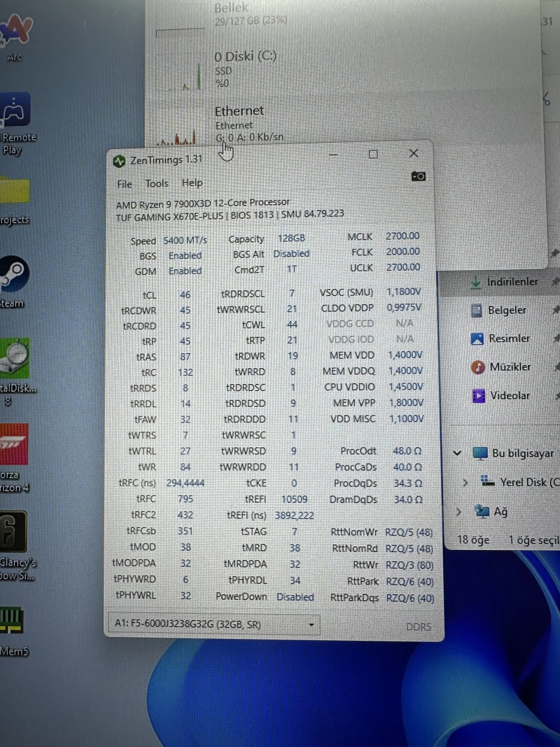Screen dimensions: 560x747
Task: Click the tCL value 46
Action: tap(185, 295)
